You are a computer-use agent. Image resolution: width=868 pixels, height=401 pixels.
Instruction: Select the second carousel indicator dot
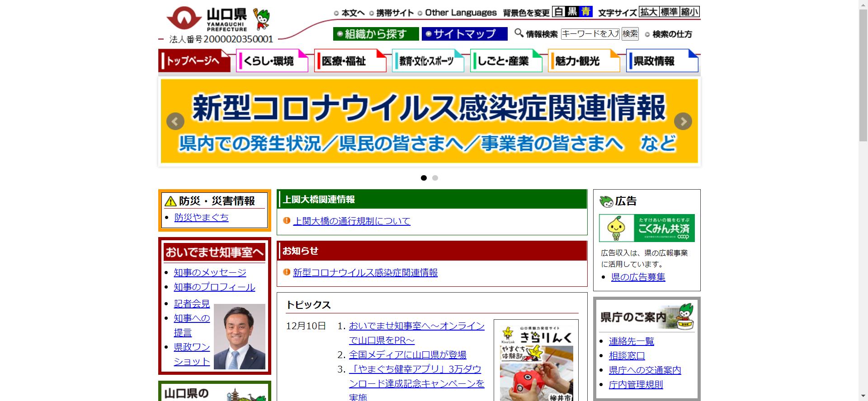pyautogui.click(x=435, y=178)
